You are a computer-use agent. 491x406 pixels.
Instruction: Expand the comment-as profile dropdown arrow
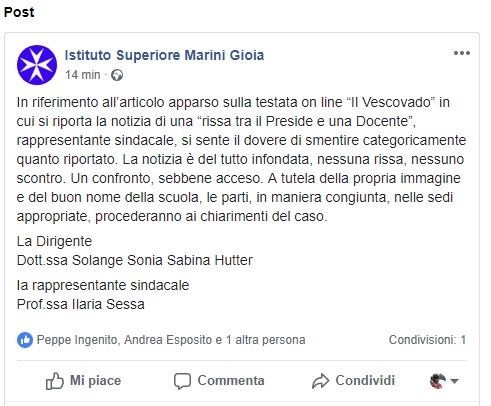coord(454,381)
